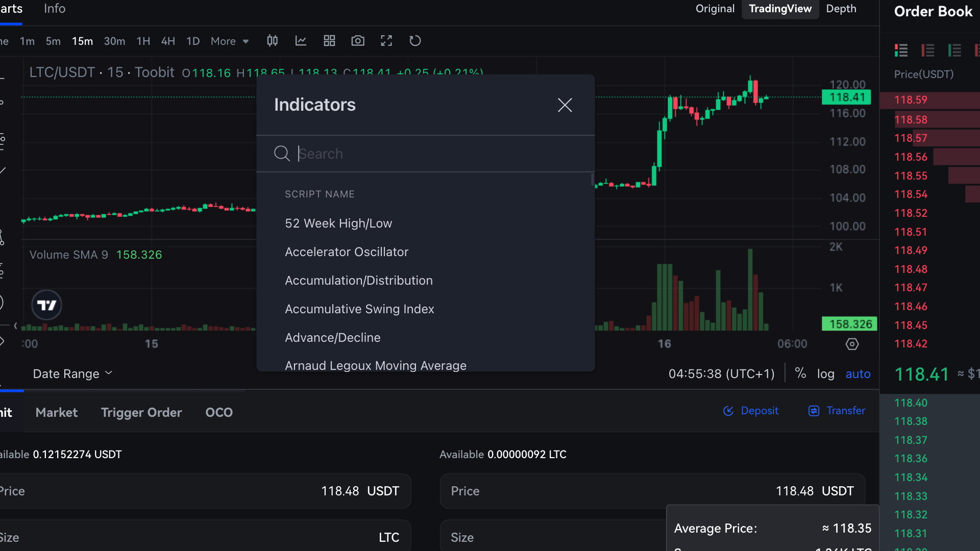Click the Transfer link

click(x=846, y=411)
